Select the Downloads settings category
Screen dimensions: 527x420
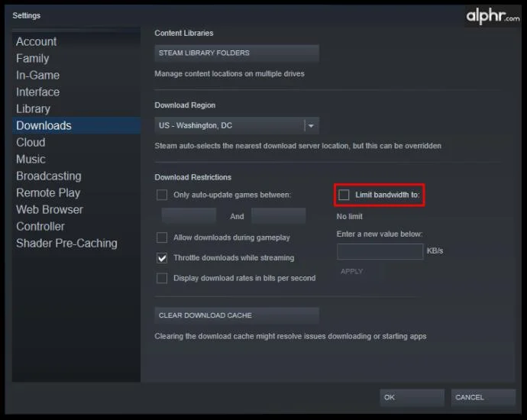[x=76, y=126]
